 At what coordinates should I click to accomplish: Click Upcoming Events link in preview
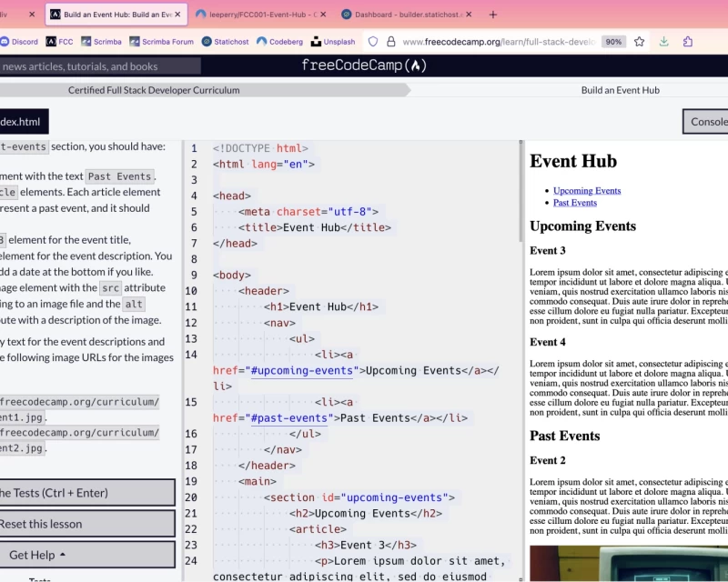click(x=586, y=191)
